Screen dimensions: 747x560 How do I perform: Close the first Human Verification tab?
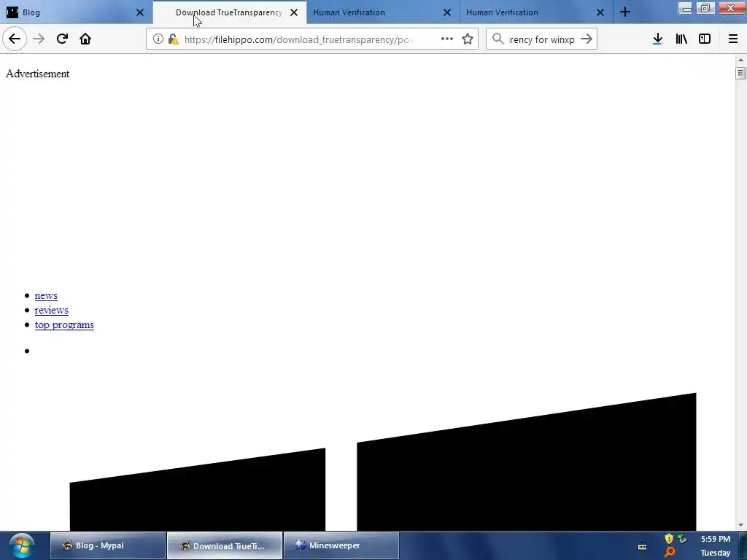pyautogui.click(x=447, y=12)
